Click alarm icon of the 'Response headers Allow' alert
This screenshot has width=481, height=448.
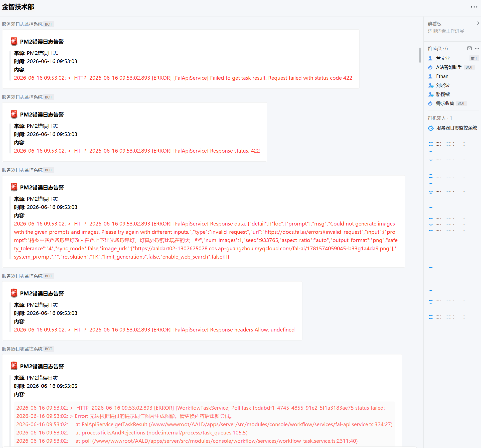click(x=14, y=293)
